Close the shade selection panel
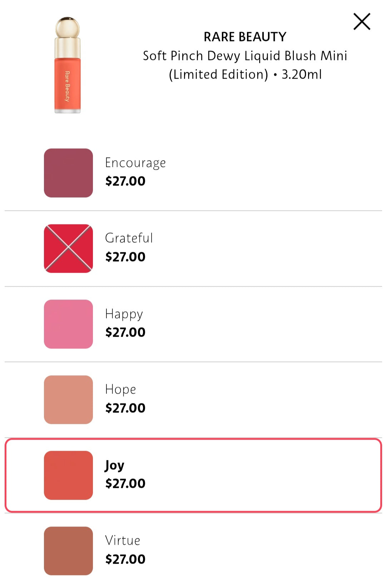This screenshot has width=386, height=588. 362,21
